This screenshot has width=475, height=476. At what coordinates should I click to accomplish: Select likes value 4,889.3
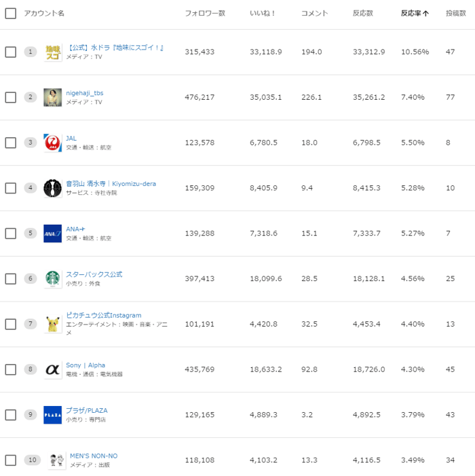263,415
